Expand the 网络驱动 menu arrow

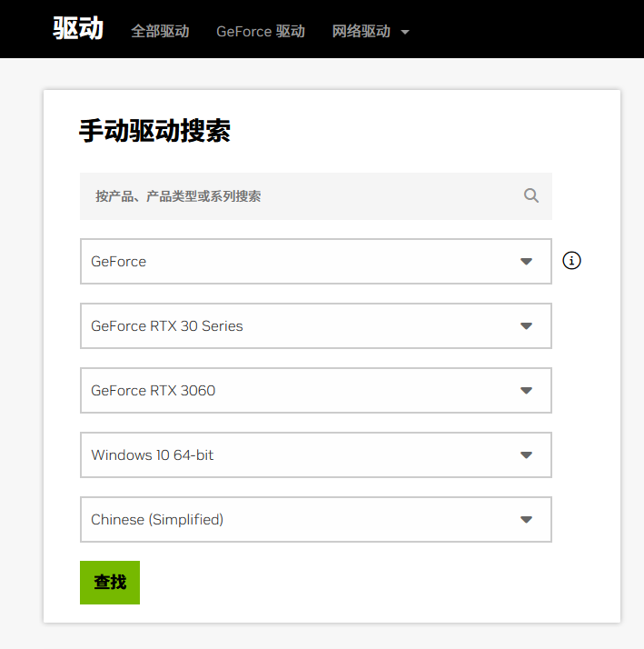405,32
